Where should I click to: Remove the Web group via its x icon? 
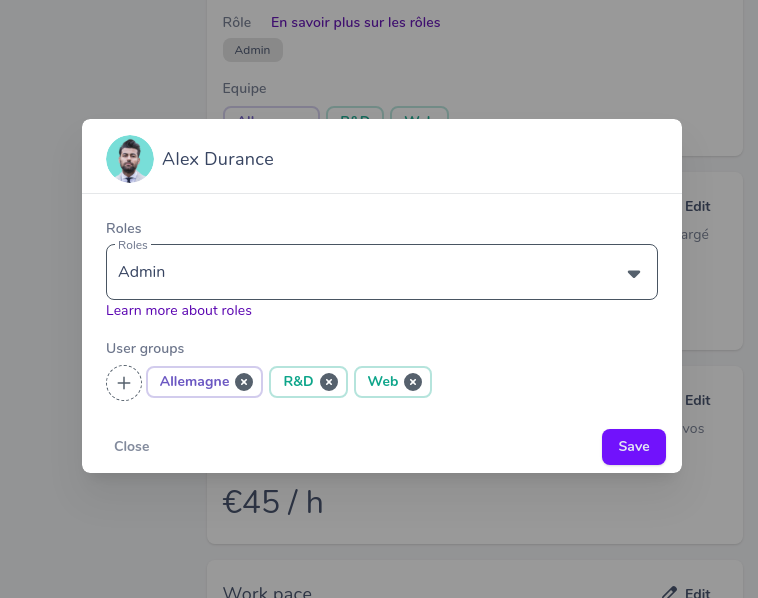(413, 382)
